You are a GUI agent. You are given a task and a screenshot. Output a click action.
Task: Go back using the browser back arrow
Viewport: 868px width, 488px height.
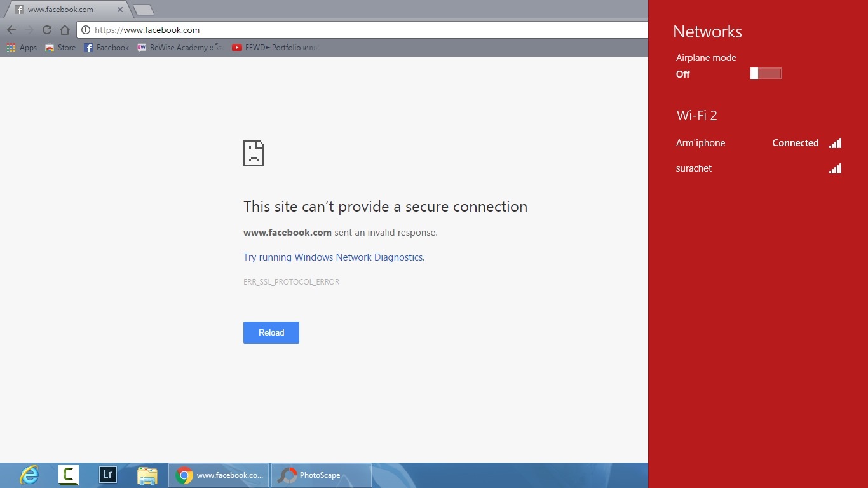click(11, 30)
